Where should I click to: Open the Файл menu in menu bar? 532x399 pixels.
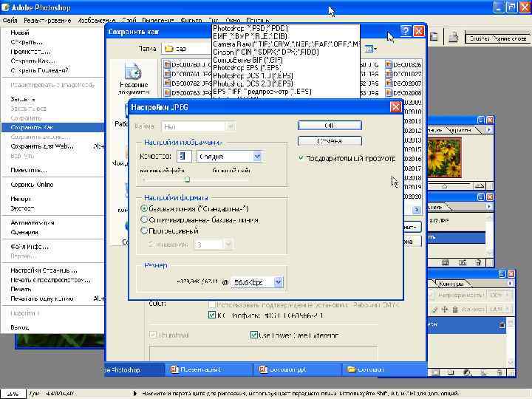pyautogui.click(x=10, y=21)
